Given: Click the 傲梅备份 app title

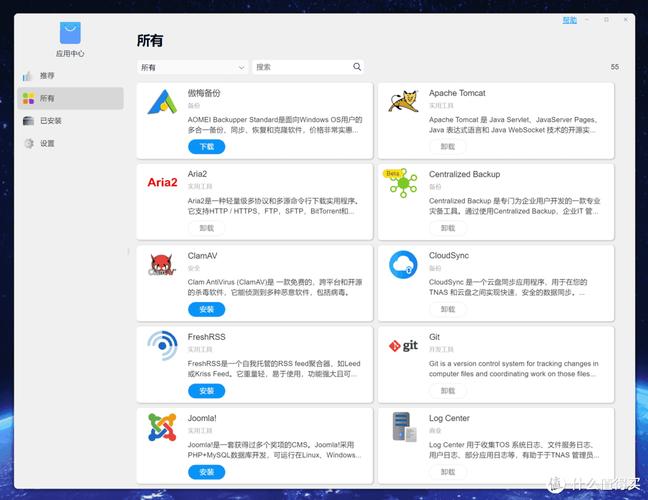Looking at the screenshot, I should click(204, 93).
